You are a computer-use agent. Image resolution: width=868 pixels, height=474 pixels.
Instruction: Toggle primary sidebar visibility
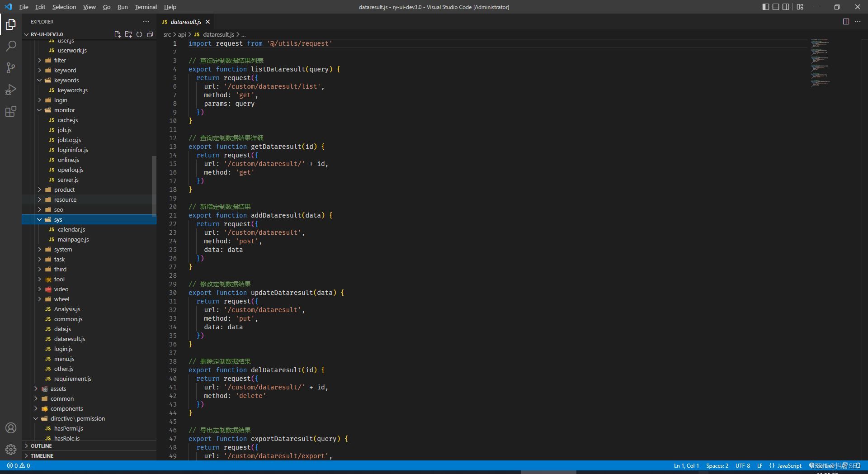[x=765, y=7]
